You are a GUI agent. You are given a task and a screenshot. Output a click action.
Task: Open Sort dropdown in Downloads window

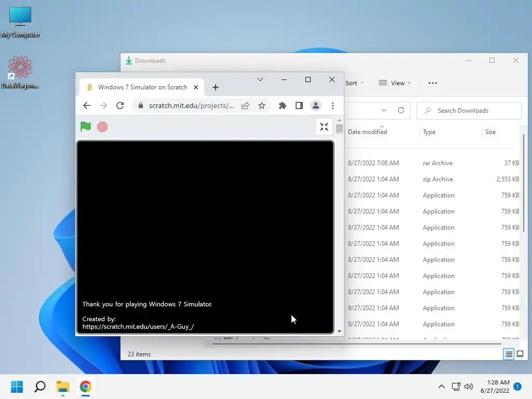pyautogui.click(x=354, y=83)
